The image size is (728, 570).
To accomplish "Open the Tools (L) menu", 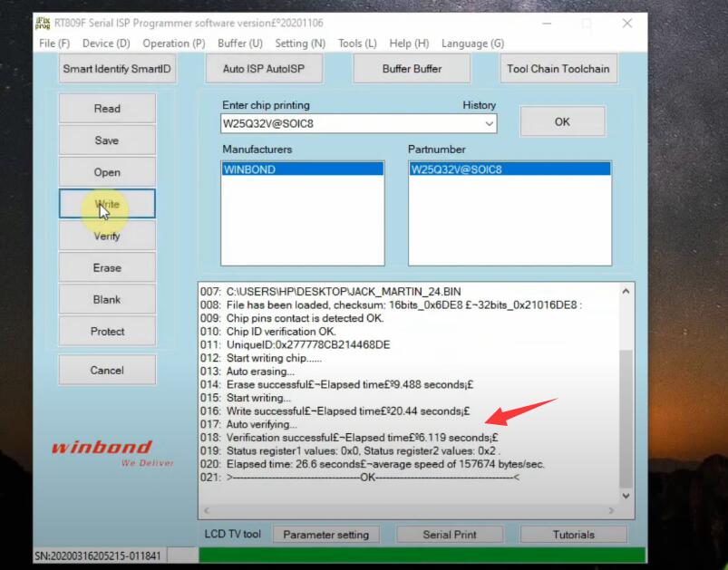I will [x=357, y=43].
